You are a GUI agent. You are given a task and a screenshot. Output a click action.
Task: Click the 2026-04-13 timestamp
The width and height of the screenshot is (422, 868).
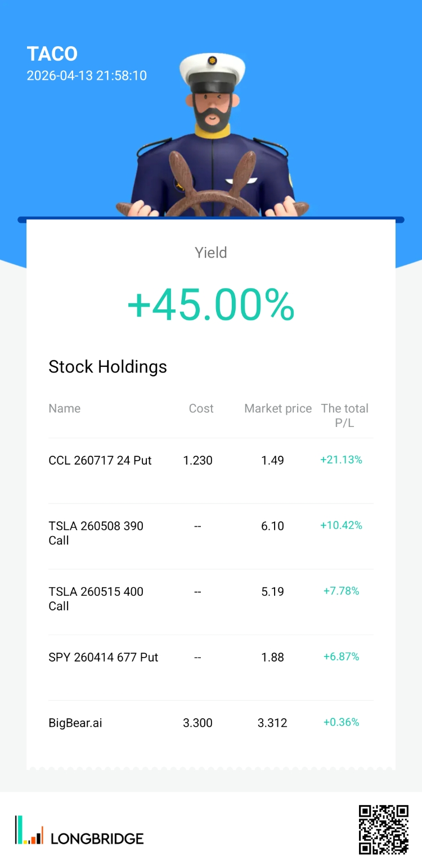87,76
